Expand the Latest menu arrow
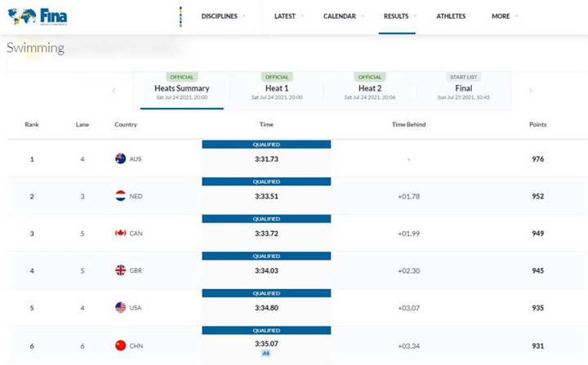 coord(302,16)
